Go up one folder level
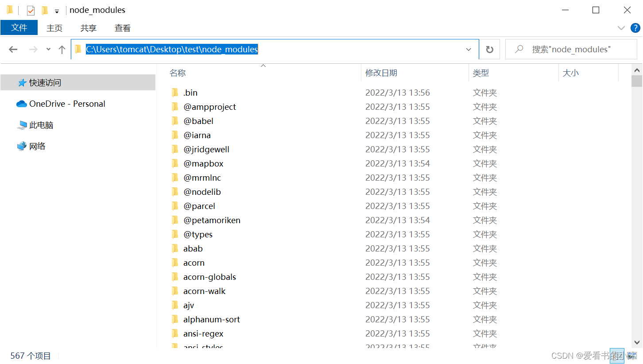 (62, 49)
